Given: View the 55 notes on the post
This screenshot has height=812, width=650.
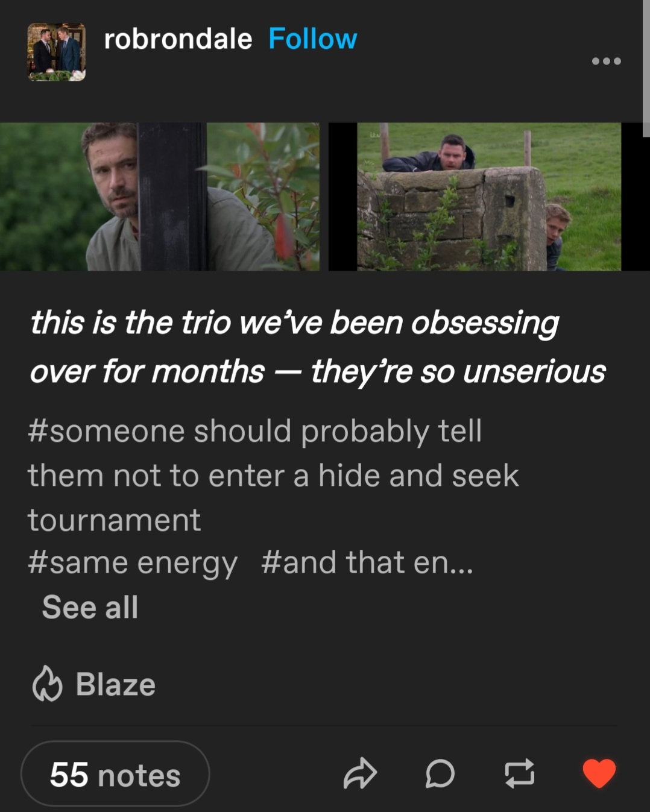Looking at the screenshot, I should [115, 773].
